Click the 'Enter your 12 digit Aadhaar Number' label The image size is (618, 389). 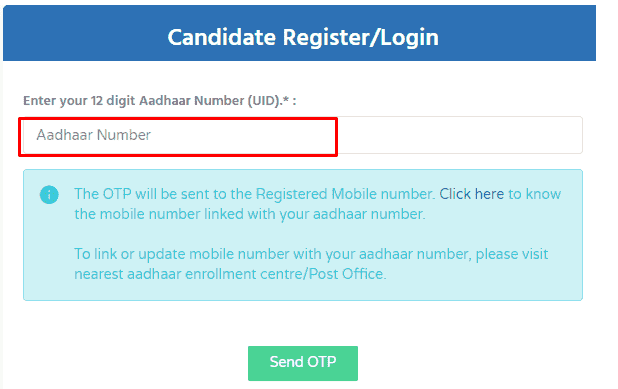160,101
